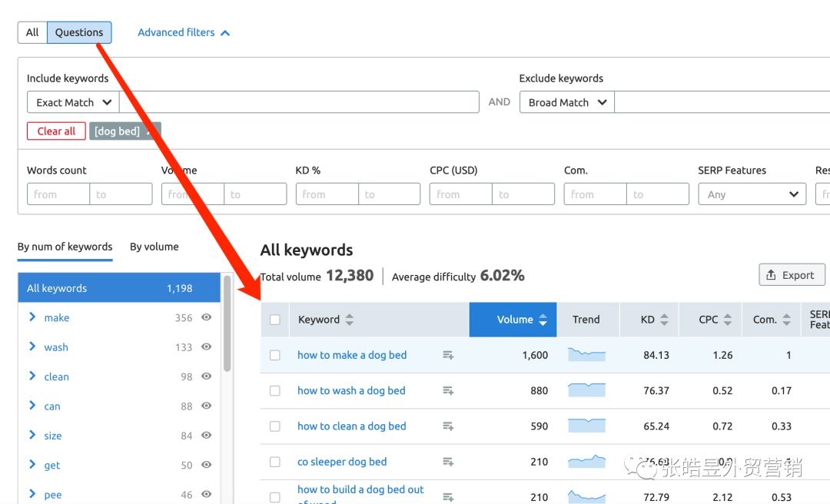
Task: Add 'how to build a dog bed out' to list
Action: pos(448,497)
